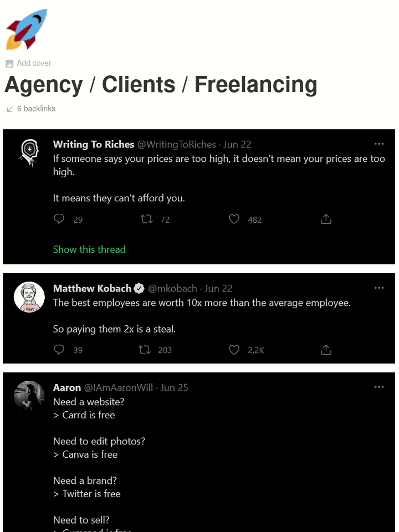Viewport: 399px width, 532px height.
Task: Toggle the like heart on Matthew Kobach's tweet
Action: 234,350
